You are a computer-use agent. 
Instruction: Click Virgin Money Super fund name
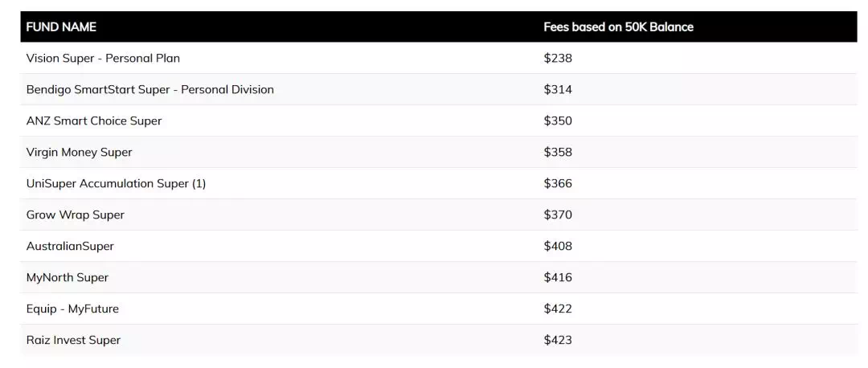(79, 152)
